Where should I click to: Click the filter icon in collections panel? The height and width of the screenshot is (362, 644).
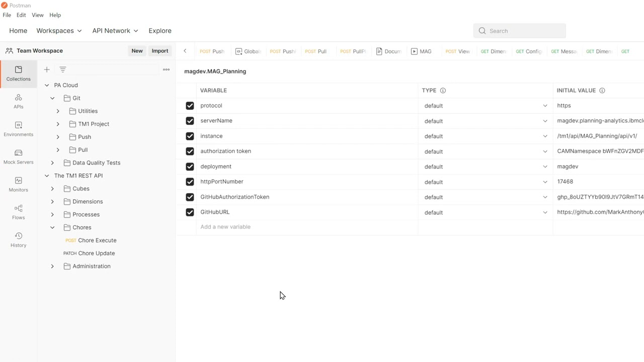pyautogui.click(x=62, y=69)
